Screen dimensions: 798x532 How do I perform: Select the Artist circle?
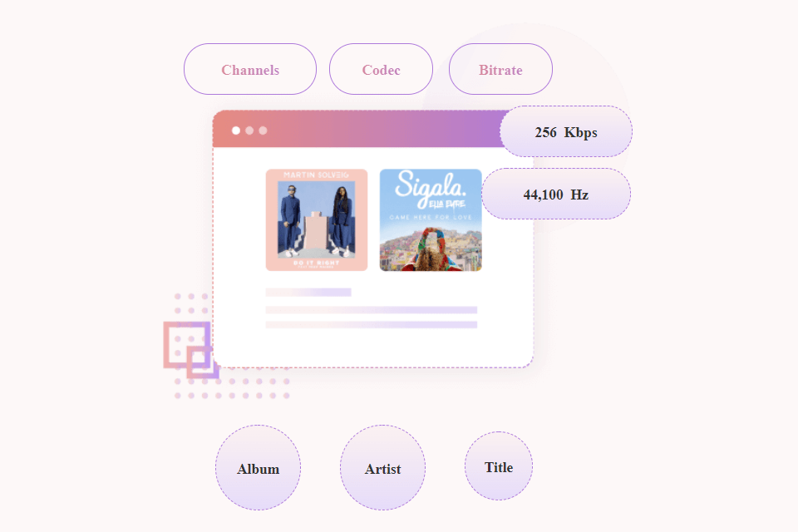click(x=382, y=468)
